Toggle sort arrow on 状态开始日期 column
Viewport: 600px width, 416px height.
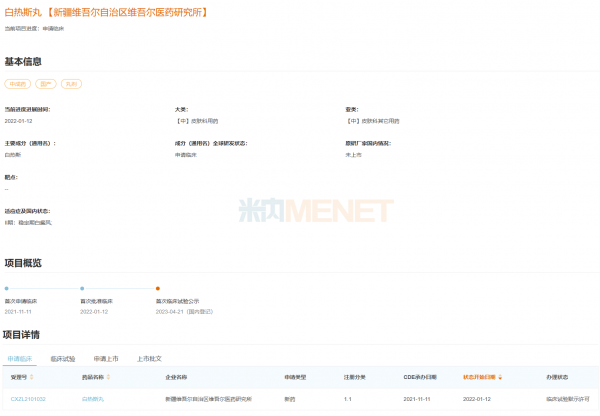[x=501, y=378]
